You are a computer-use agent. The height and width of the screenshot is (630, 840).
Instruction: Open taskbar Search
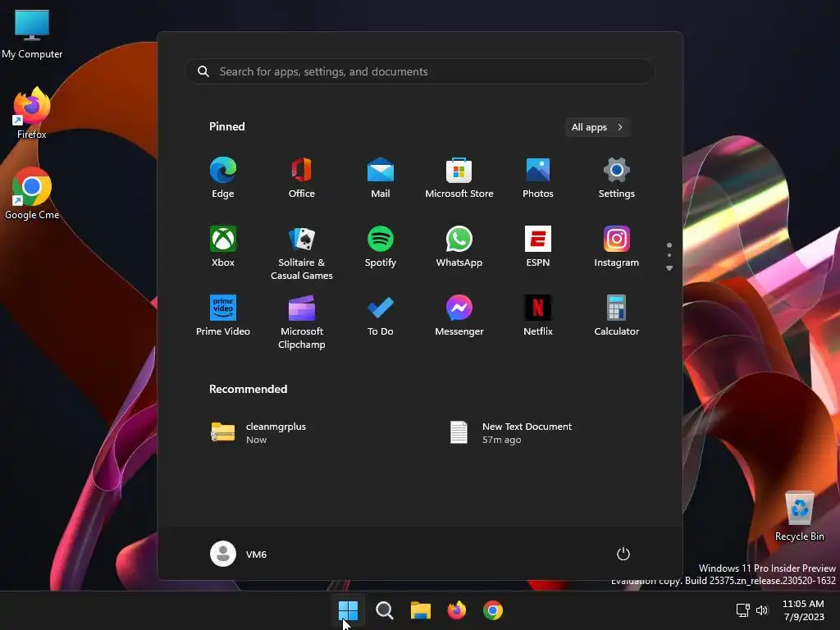(384, 610)
